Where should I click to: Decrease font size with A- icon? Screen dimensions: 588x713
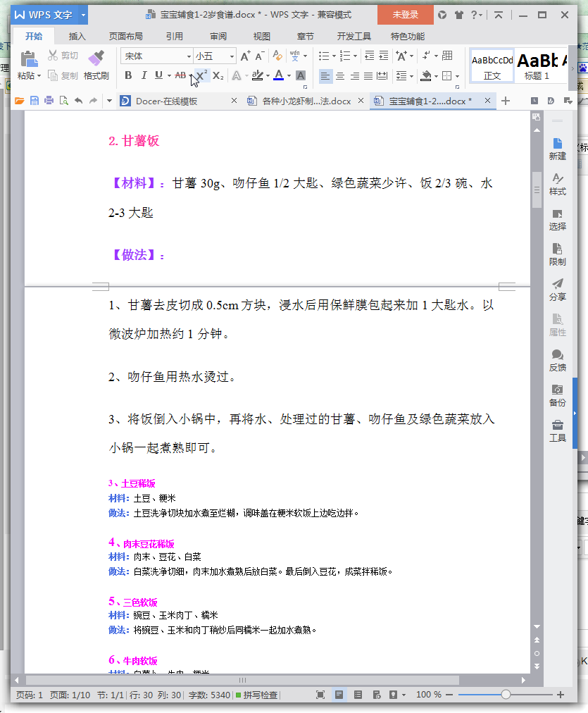pyautogui.click(x=260, y=56)
